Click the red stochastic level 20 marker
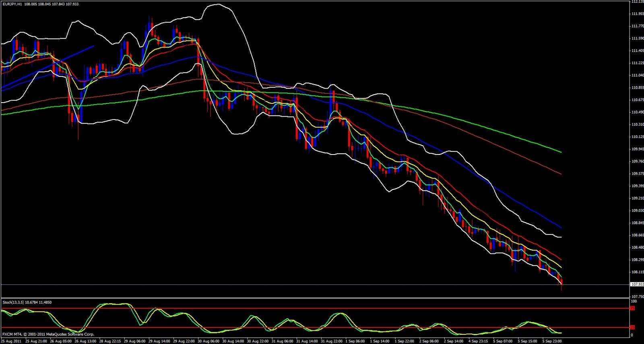644x344 pixels. point(632,328)
